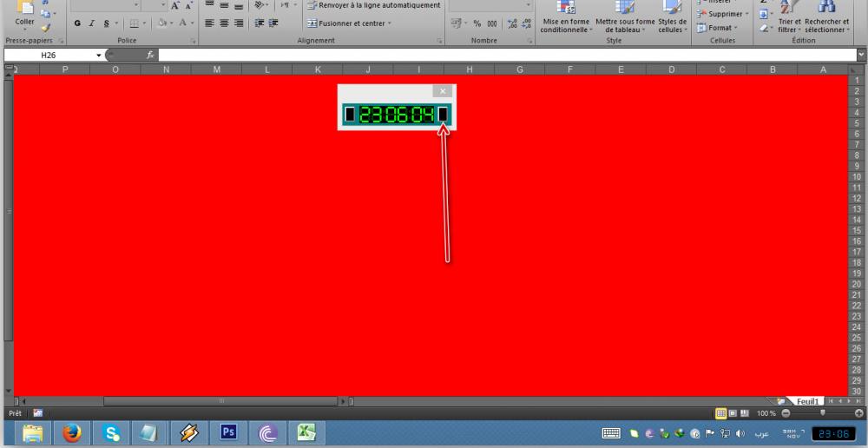Apply percent style format
The height and width of the screenshot is (448, 868).
click(x=477, y=23)
